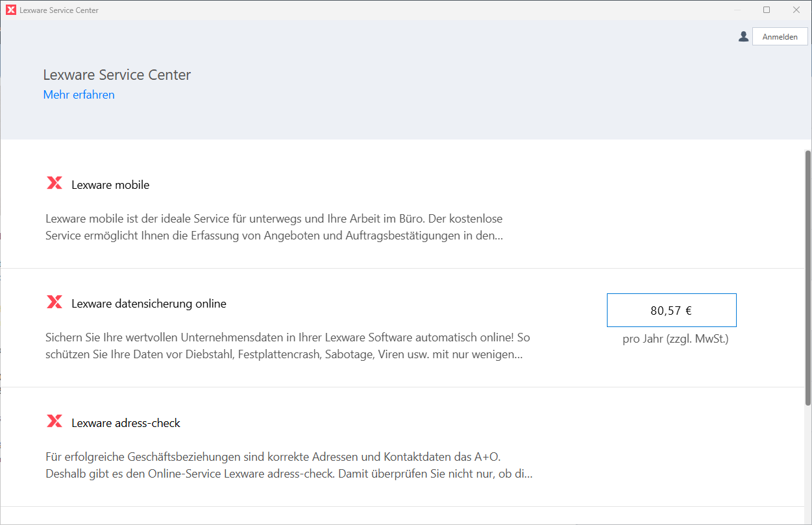The image size is (812, 525).
Task: Click the user profile icon
Action: (743, 37)
